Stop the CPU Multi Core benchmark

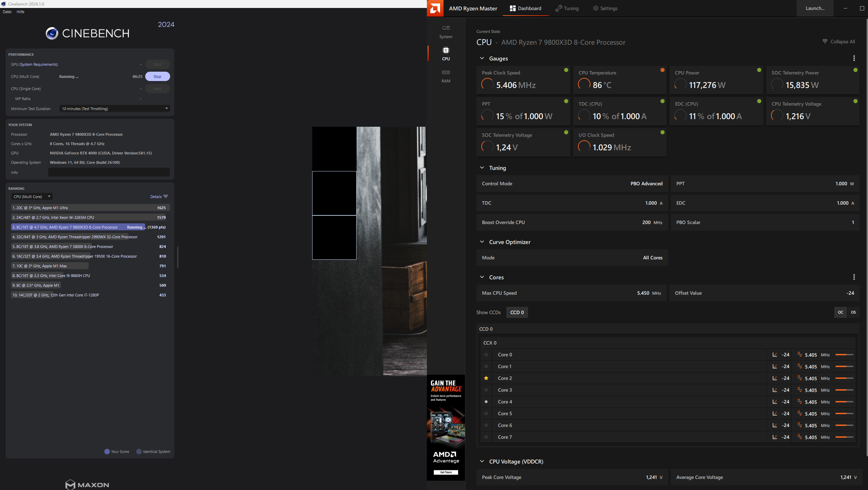(x=157, y=77)
